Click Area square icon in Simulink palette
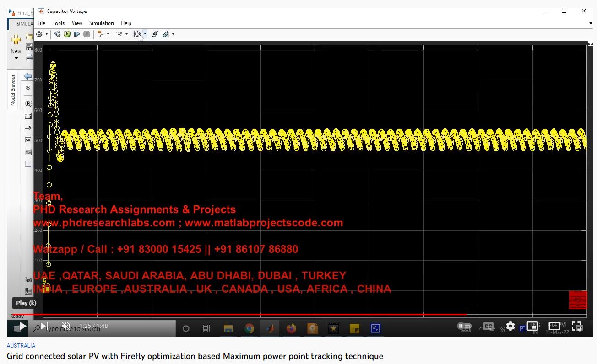This screenshot has width=597, height=364. pyautogui.click(x=28, y=164)
